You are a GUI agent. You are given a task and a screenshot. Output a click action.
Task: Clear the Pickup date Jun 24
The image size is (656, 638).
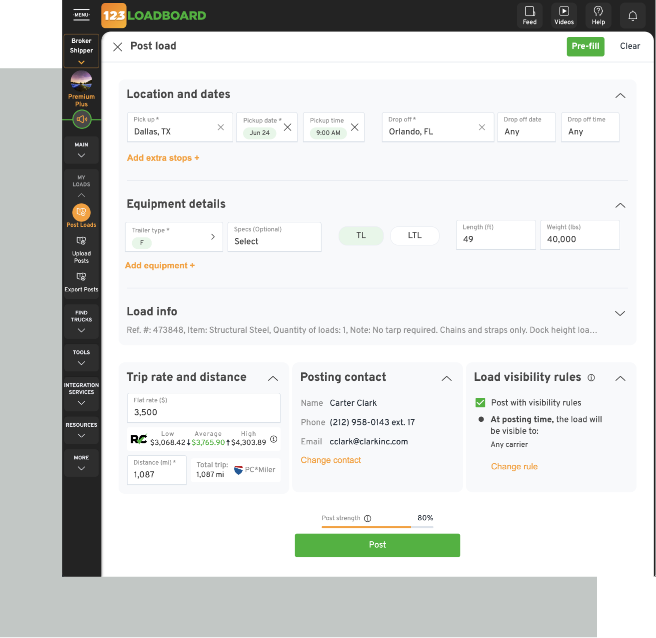tap(287, 127)
